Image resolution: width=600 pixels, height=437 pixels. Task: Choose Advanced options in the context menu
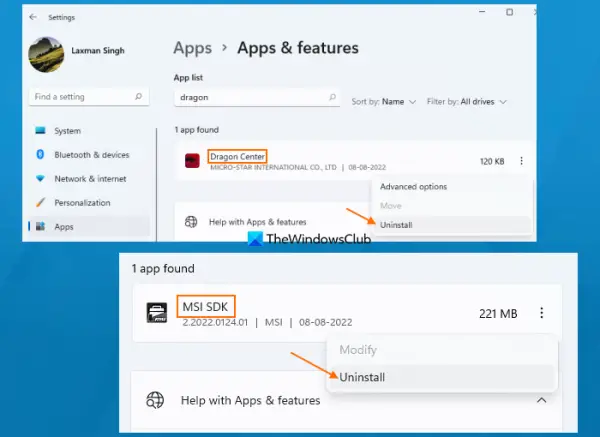pos(413,187)
